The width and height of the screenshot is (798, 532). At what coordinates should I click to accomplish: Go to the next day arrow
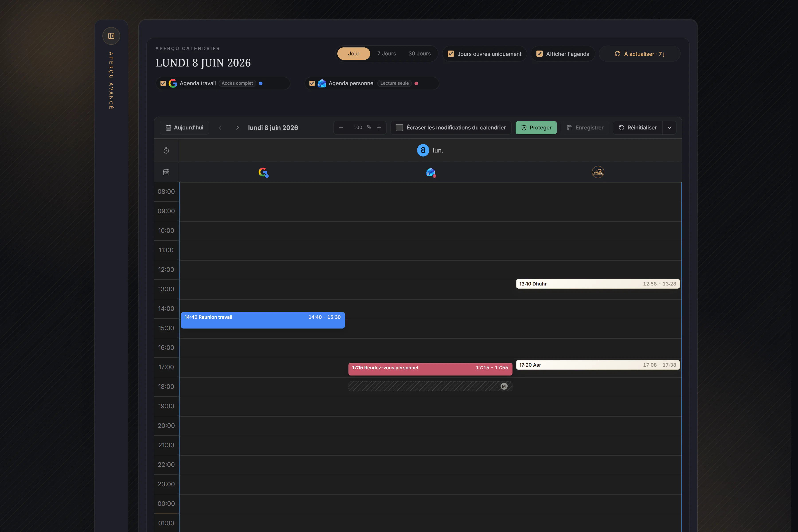[237, 128]
